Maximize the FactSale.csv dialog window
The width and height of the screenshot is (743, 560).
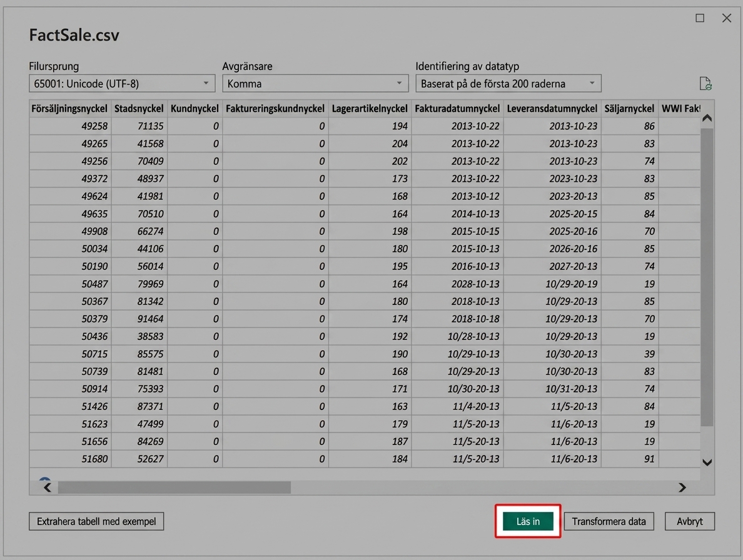[699, 18]
